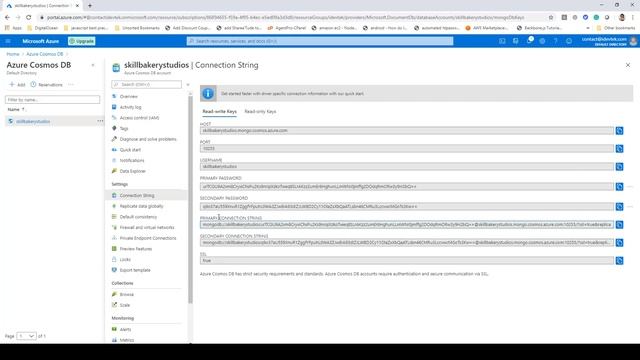The image size is (640, 360).
Task: Bookmark this page with star icon
Action: (x=551, y=18)
